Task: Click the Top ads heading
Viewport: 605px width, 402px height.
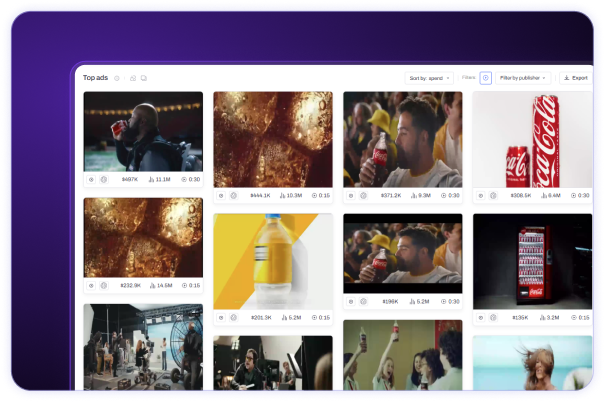Action: 95,78
